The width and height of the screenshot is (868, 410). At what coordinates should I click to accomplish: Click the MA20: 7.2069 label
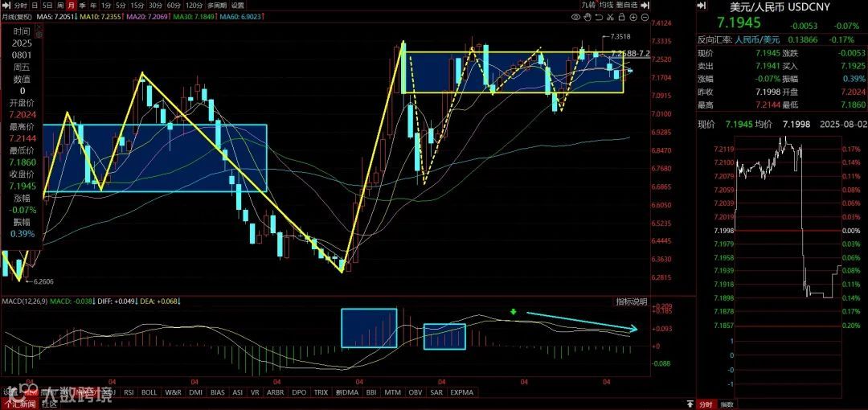[x=147, y=17]
